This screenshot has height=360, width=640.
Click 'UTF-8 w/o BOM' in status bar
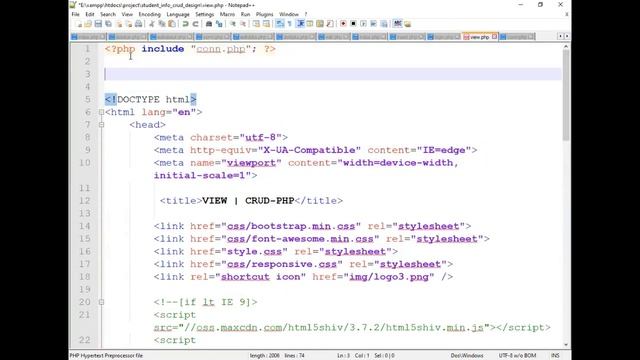[x=517, y=356]
